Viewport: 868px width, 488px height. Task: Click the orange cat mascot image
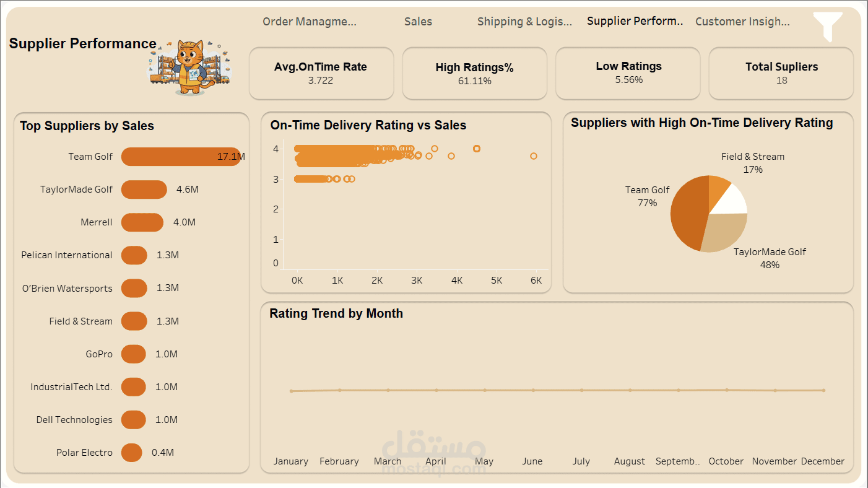(190, 68)
